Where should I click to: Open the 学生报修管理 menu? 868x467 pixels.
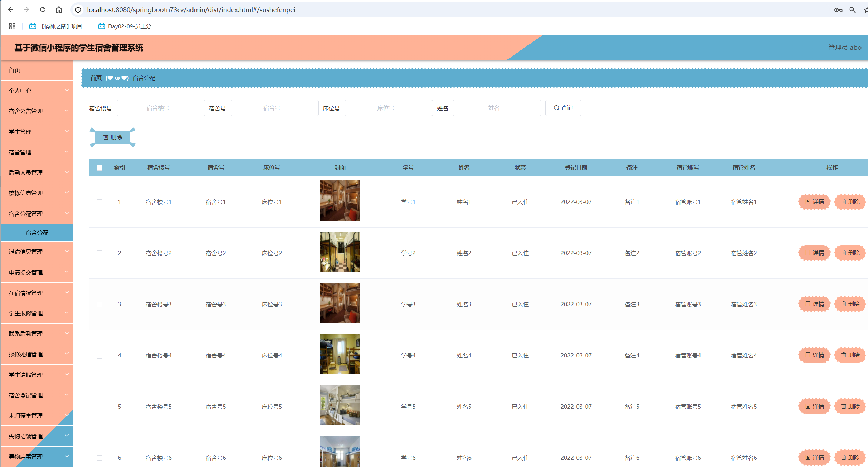click(x=37, y=313)
